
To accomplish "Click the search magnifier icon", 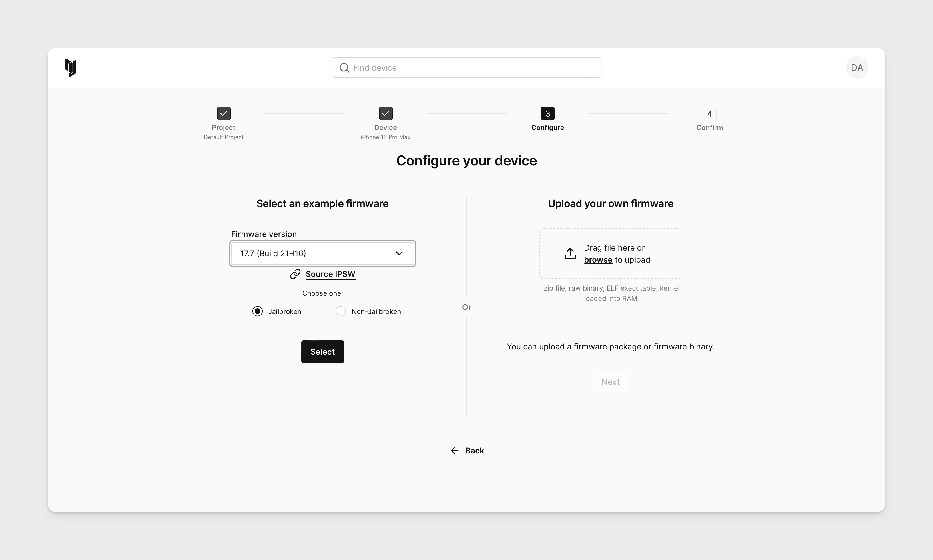I will pos(344,67).
